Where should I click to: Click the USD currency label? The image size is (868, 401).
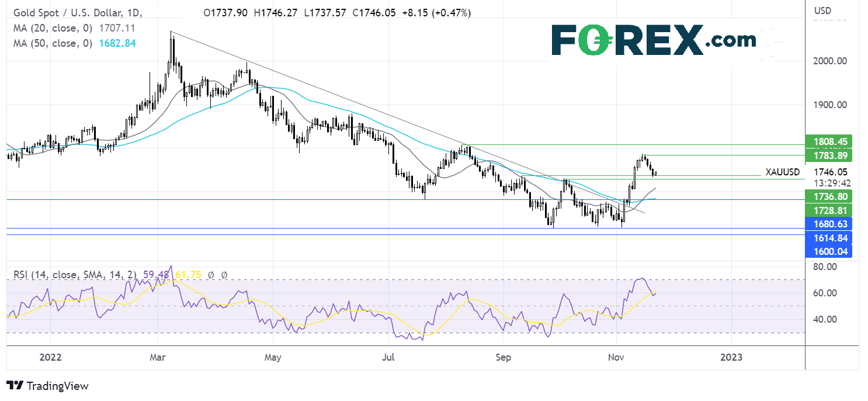(823, 11)
